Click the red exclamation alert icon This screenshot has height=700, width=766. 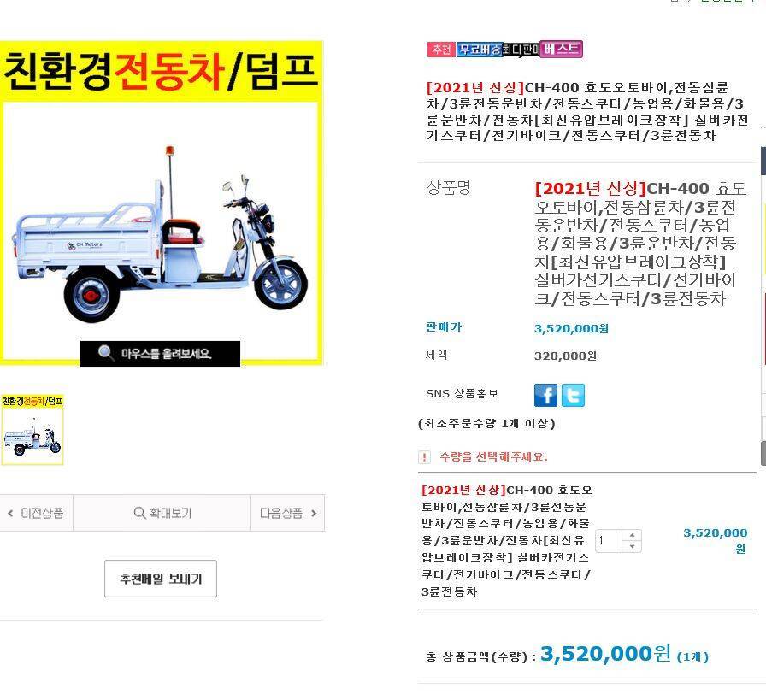[424, 457]
